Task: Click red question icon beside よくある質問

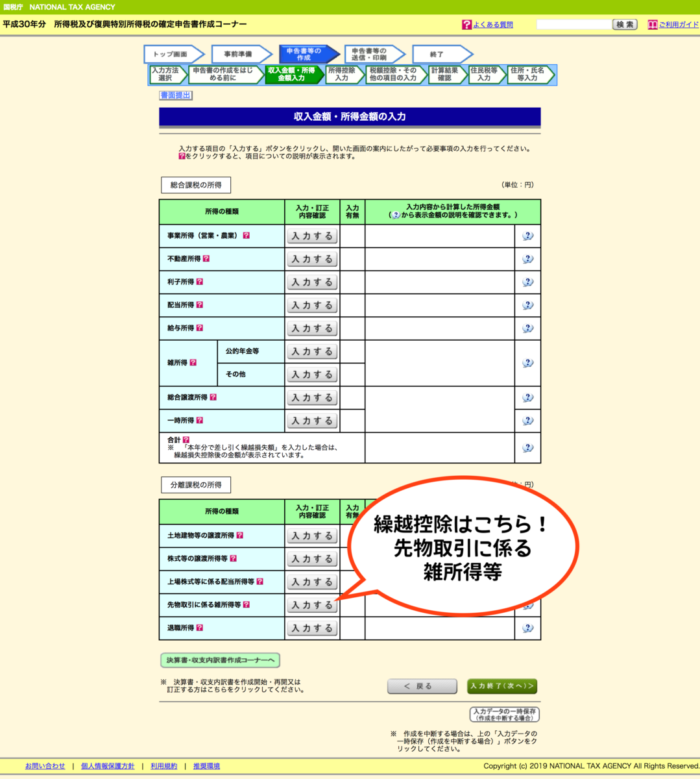Action: click(466, 25)
